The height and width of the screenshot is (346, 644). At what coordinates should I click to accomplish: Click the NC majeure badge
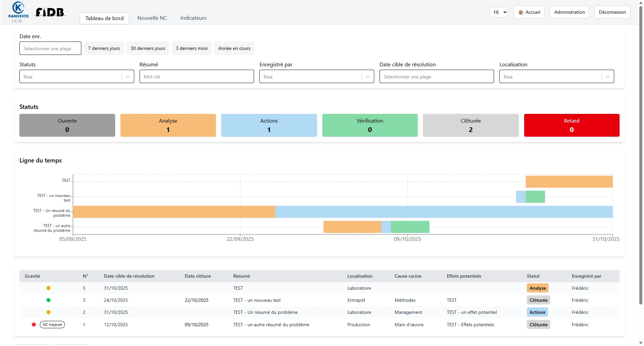point(52,325)
